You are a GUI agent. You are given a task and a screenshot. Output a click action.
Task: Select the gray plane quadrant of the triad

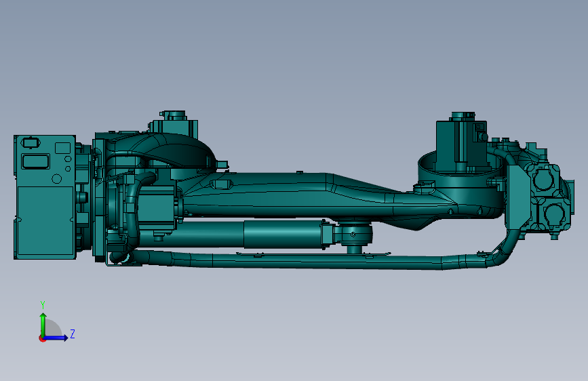(52, 328)
